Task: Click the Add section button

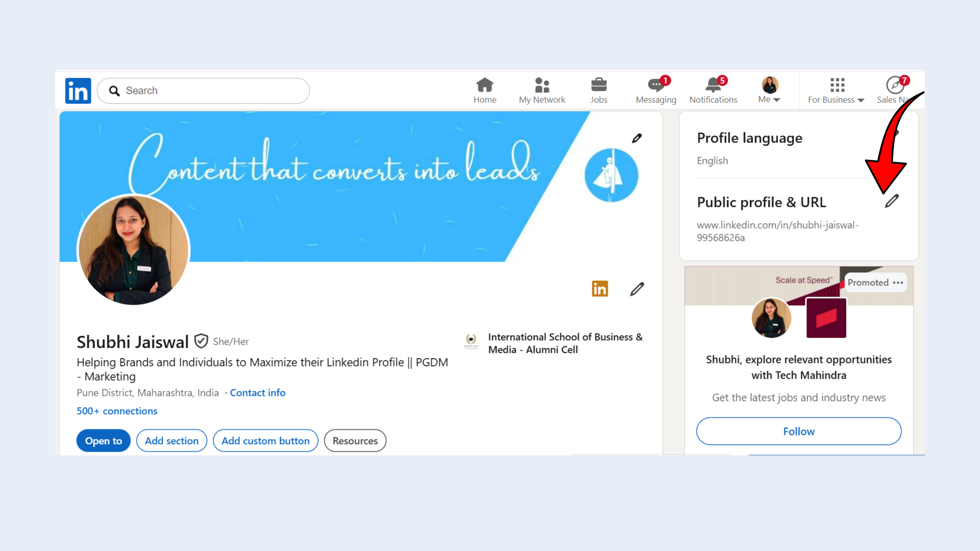Action: tap(171, 441)
